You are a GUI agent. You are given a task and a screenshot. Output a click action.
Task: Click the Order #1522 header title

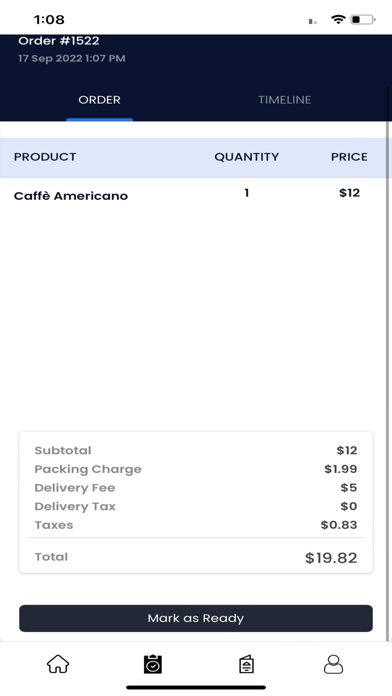point(59,41)
